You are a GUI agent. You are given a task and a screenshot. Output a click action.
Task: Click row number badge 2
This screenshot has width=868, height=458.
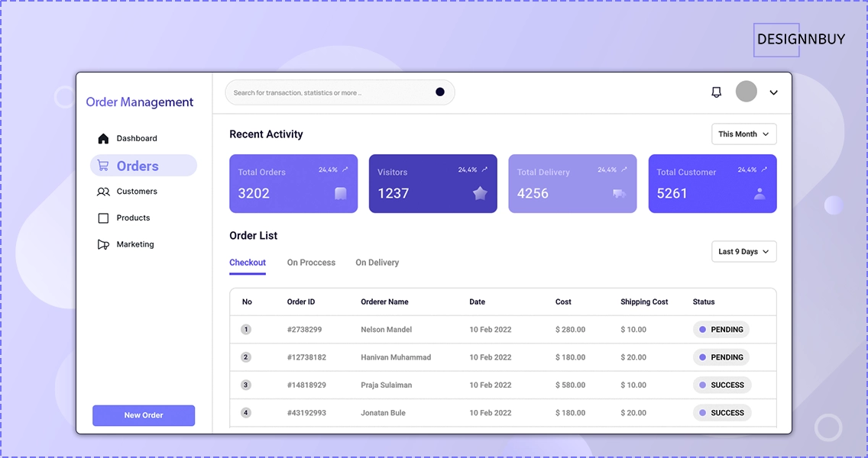(246, 357)
